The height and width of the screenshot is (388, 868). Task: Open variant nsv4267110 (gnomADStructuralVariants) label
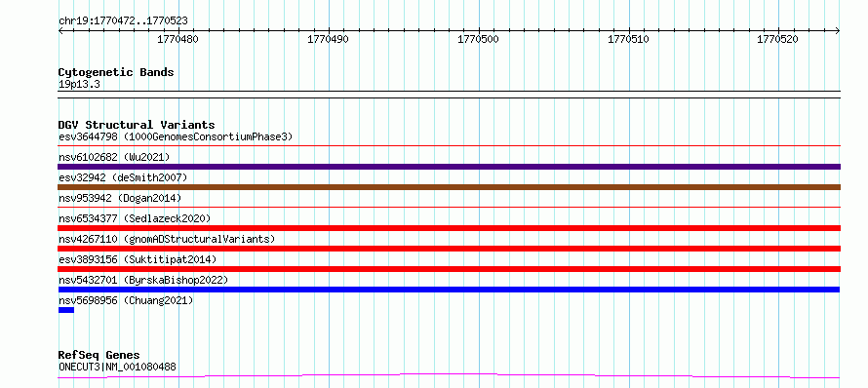167,239
